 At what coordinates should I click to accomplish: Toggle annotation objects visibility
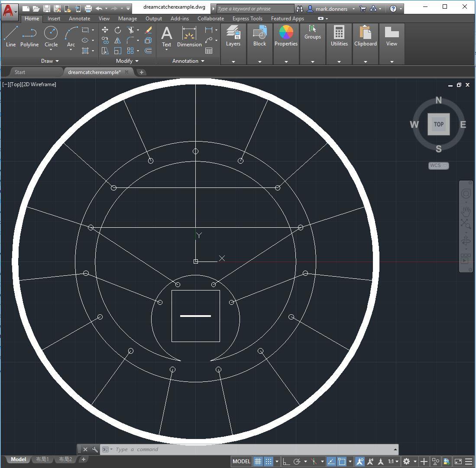tap(360, 462)
